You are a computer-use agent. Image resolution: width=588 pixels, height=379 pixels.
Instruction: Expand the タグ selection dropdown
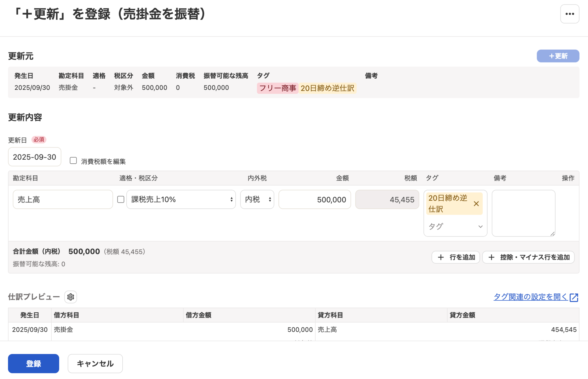[x=455, y=226]
